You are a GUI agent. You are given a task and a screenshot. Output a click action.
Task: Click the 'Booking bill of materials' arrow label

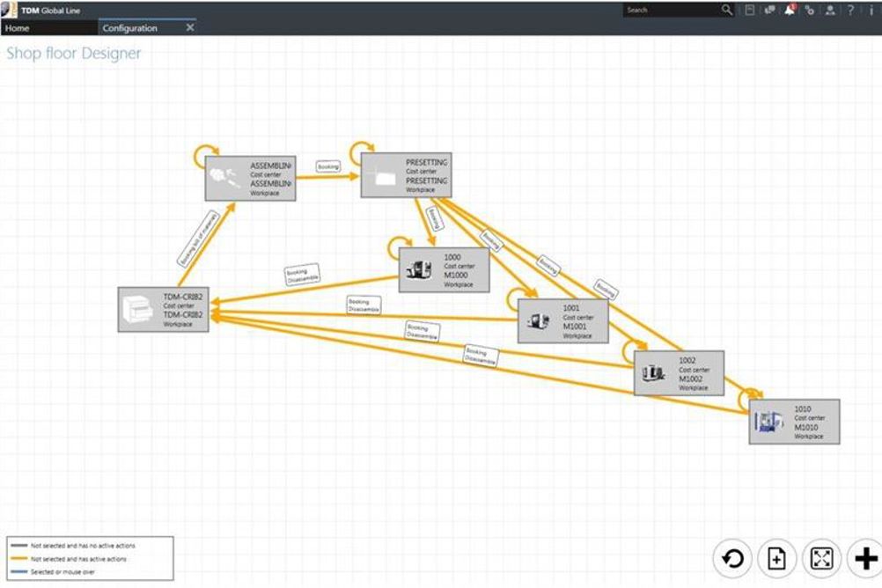(197, 239)
